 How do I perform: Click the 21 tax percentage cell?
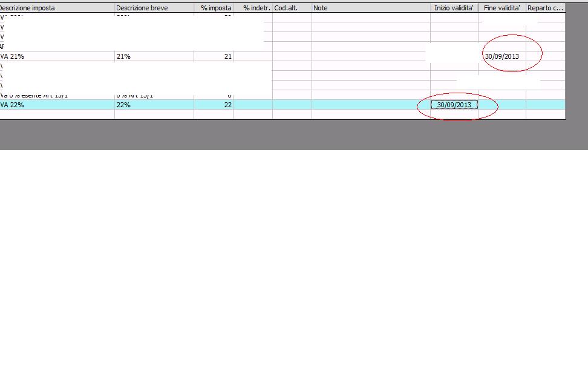pos(214,56)
